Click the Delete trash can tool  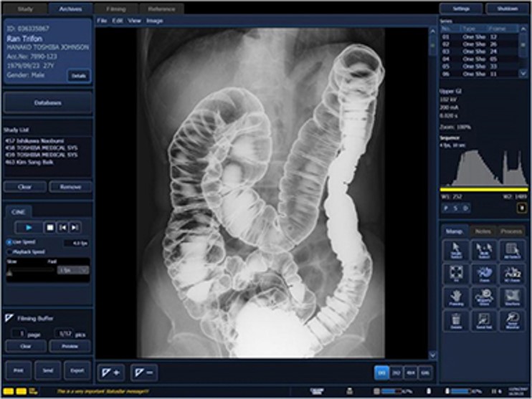pos(453,321)
